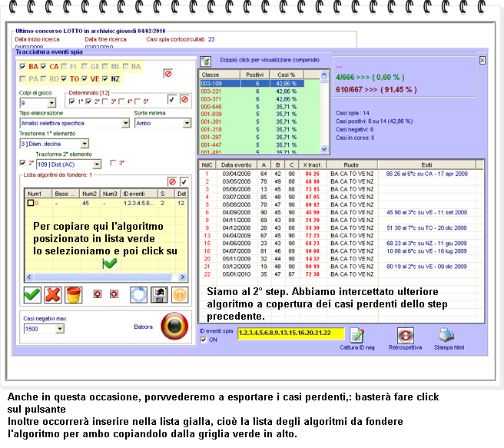Click the Data evento column header
The width and height of the screenshot is (504, 448).
pos(237,165)
